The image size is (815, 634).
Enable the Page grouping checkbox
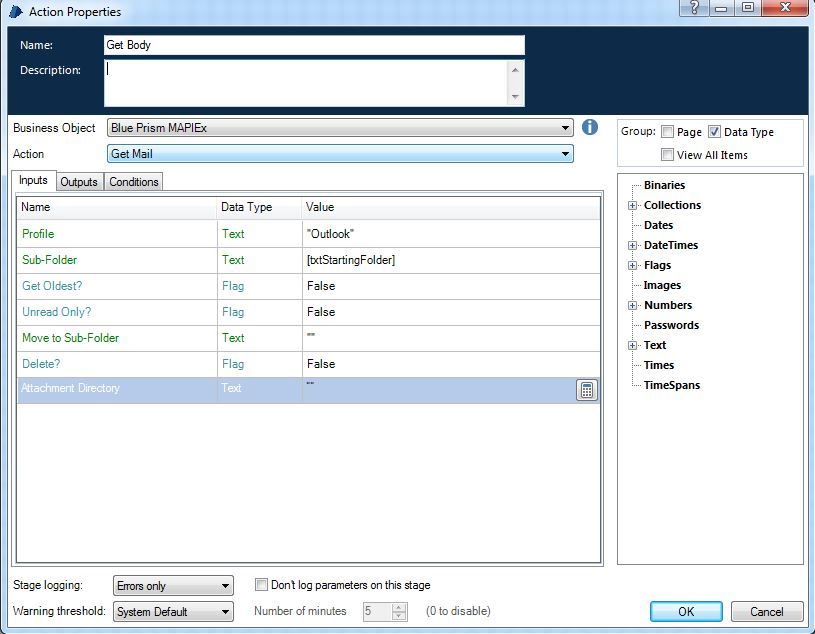coord(667,131)
